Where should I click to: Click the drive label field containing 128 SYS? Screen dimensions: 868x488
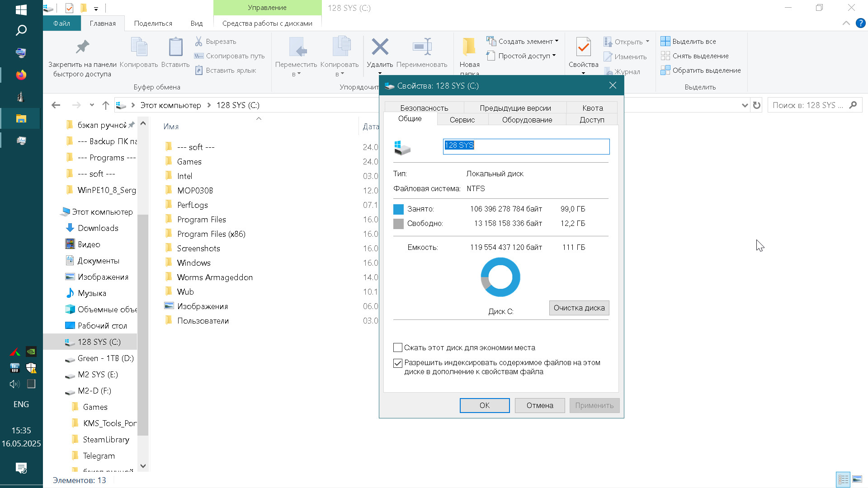pyautogui.click(x=526, y=146)
